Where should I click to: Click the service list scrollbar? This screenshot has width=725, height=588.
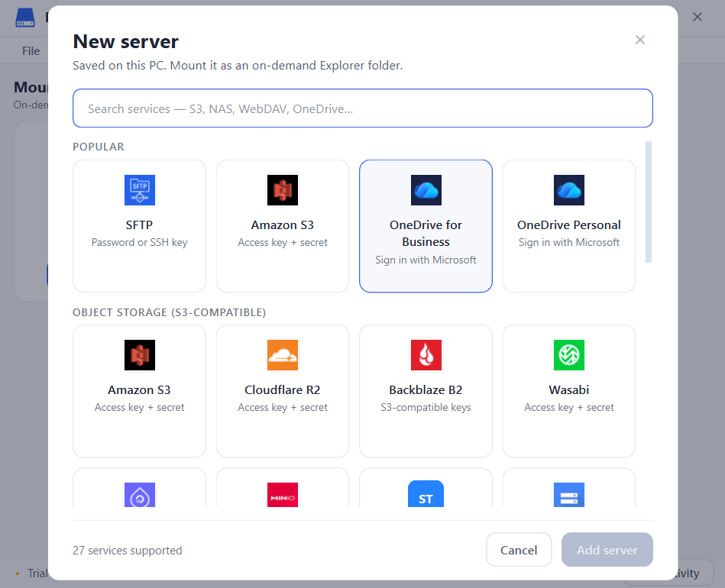(649, 202)
